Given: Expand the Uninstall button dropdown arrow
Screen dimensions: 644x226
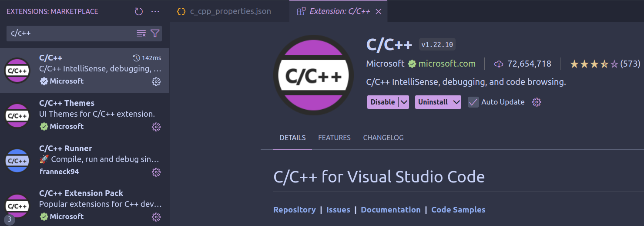Looking at the screenshot, I should pos(456,102).
